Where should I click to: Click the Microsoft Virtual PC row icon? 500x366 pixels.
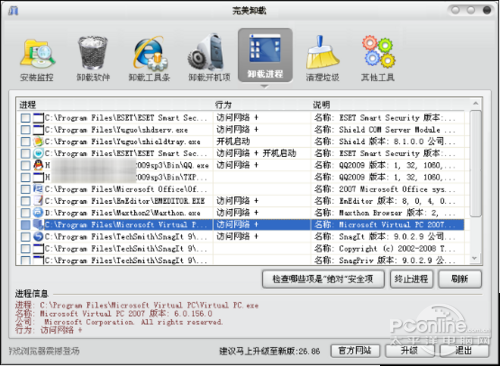(38, 224)
